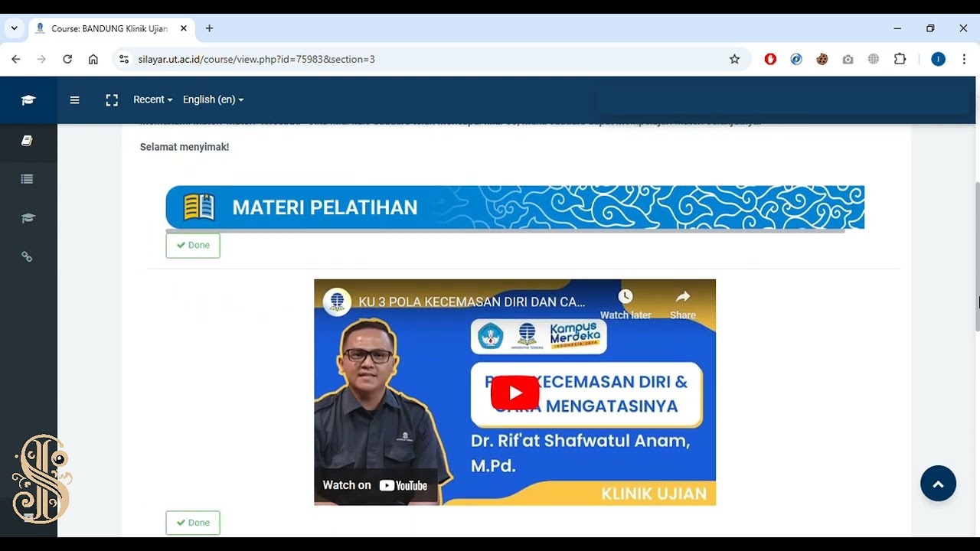This screenshot has height=551, width=980.
Task: Click Watch later clock icon on video
Action: pos(626,304)
